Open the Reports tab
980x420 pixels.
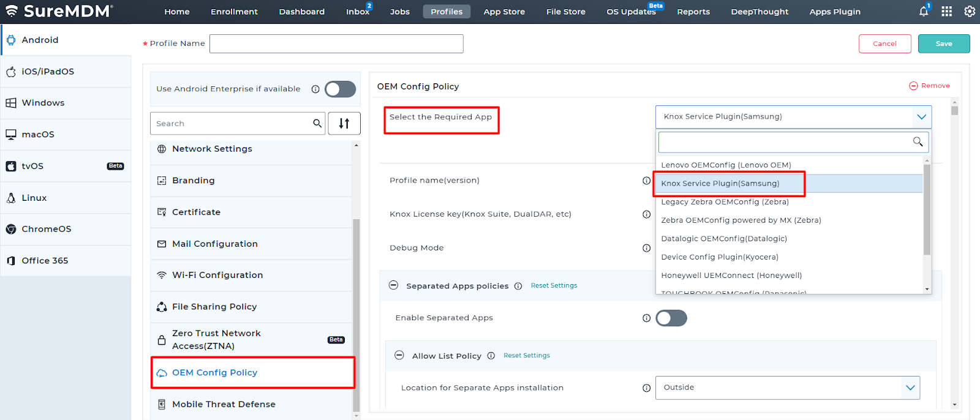(x=693, y=12)
